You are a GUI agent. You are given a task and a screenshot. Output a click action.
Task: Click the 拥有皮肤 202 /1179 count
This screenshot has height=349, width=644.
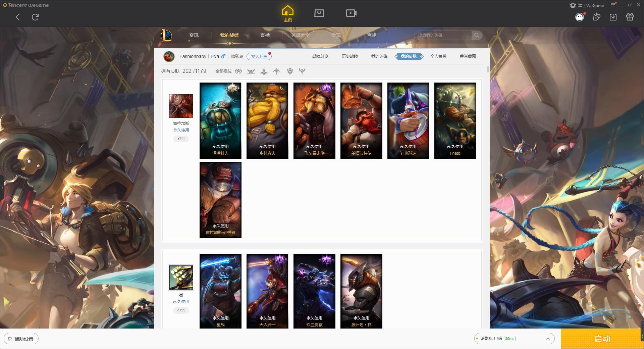pyautogui.click(x=183, y=71)
